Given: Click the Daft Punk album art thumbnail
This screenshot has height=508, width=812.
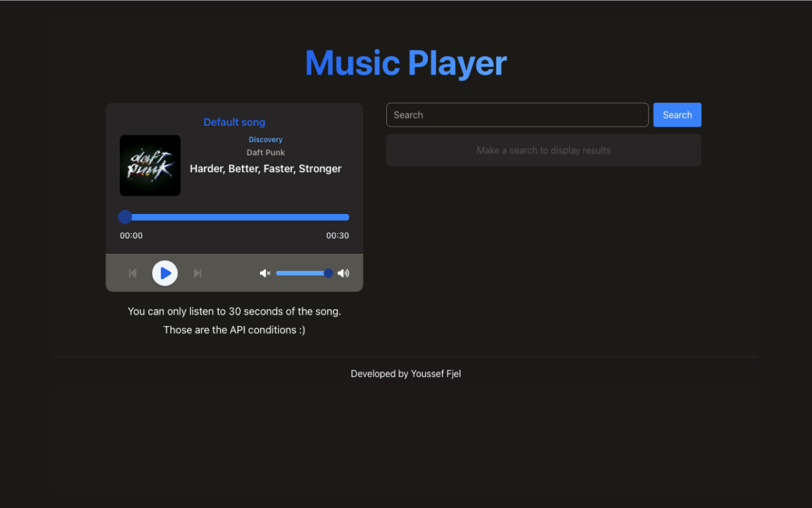Looking at the screenshot, I should point(150,165).
